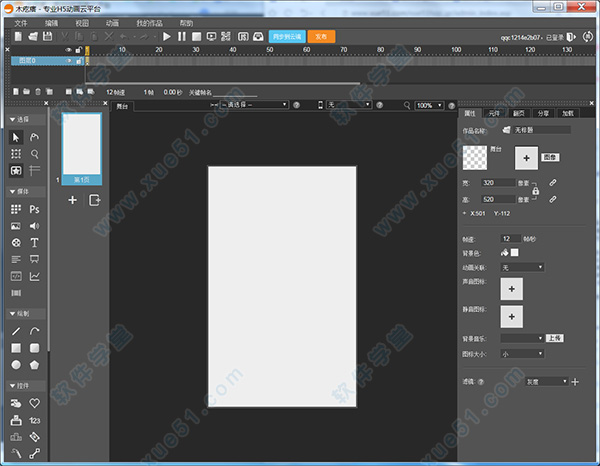Open the 100% zoom dropdown
This screenshot has width=600, height=466.
coord(431,104)
